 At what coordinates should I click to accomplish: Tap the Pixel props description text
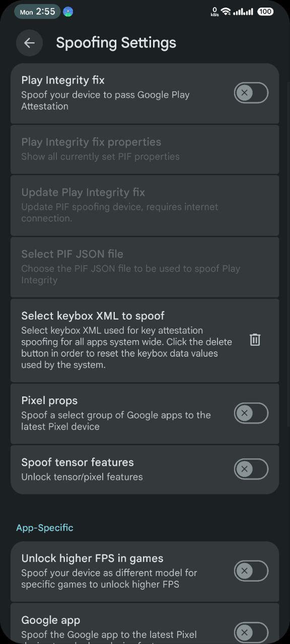[x=116, y=421]
